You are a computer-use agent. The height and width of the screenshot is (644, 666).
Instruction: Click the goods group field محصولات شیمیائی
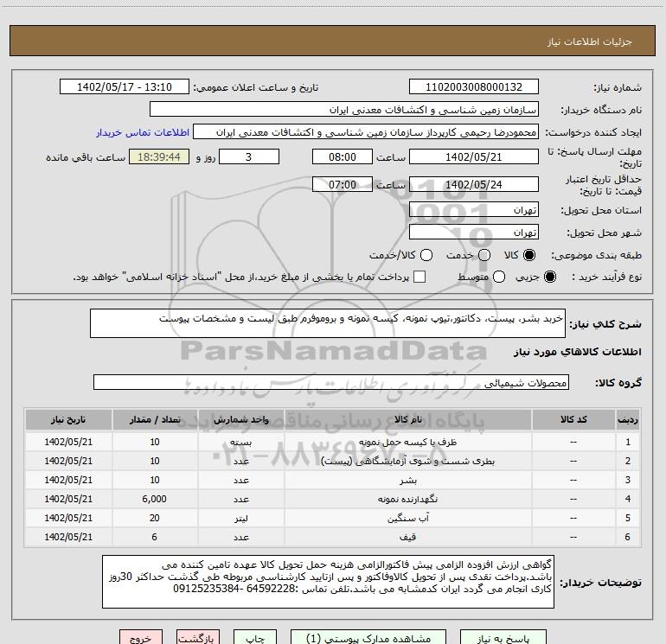coord(331,382)
